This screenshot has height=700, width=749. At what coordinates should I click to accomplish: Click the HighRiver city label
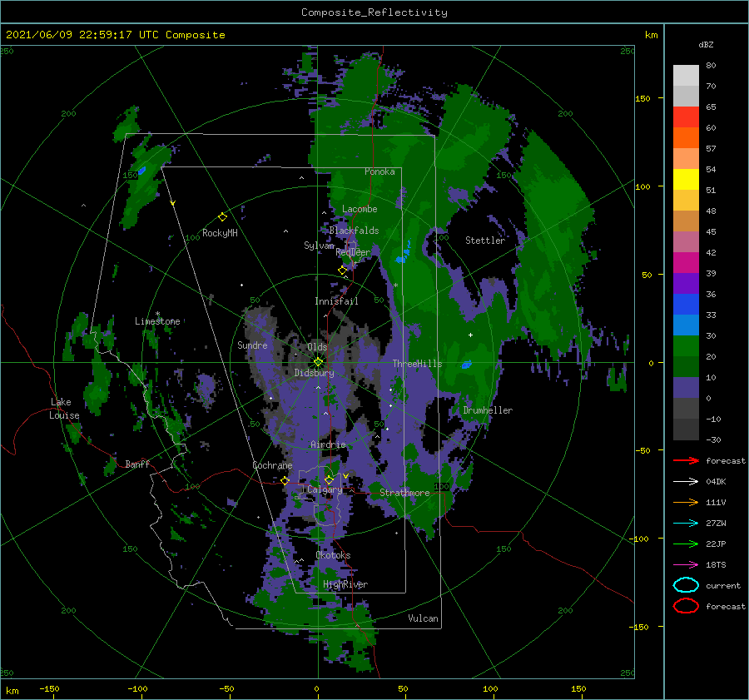(345, 584)
